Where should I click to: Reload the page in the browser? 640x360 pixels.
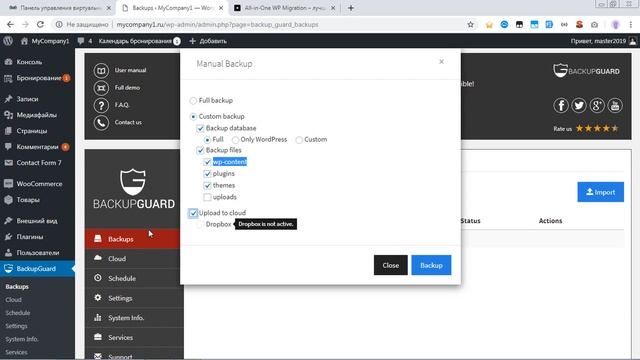(40, 24)
